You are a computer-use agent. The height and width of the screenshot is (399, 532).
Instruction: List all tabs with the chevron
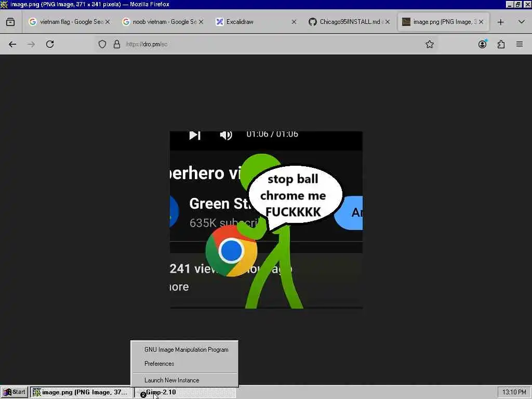(x=522, y=22)
